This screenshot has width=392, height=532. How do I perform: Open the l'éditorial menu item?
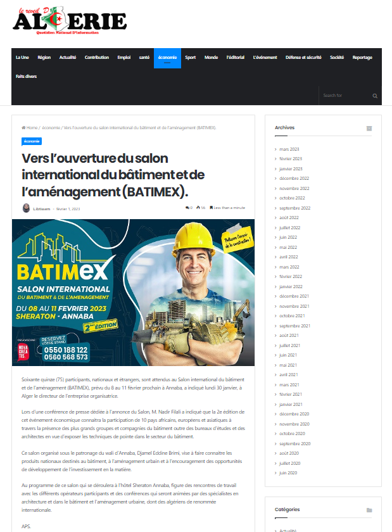coord(236,58)
